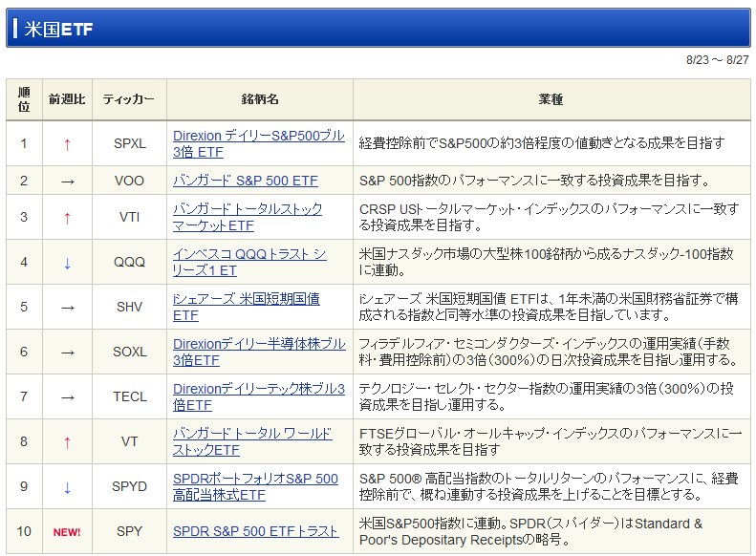Select the VT ticker cell
The width and height of the screenshot is (756, 556).
[130, 441]
